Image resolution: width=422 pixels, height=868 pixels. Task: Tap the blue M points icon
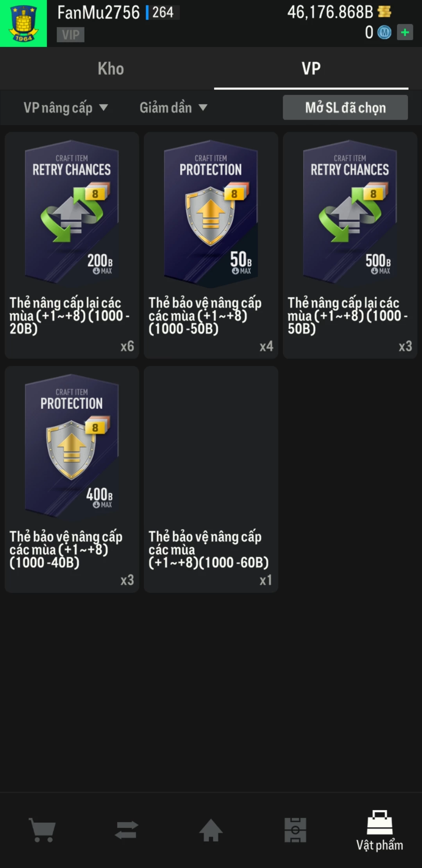click(x=384, y=32)
